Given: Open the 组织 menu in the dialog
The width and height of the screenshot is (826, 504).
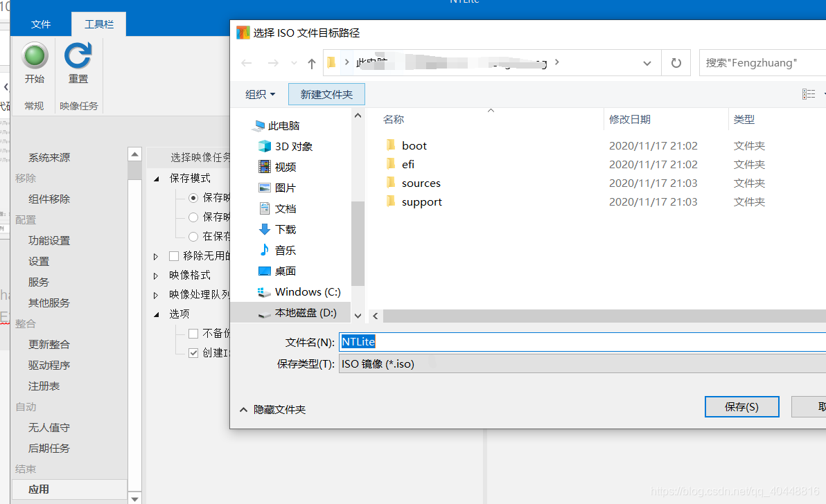Looking at the screenshot, I should 260,94.
